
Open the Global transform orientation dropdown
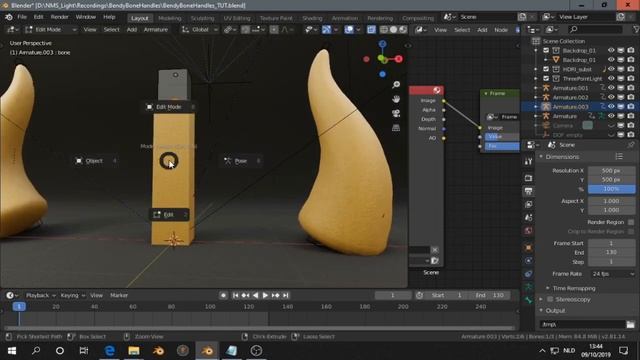pos(200,30)
